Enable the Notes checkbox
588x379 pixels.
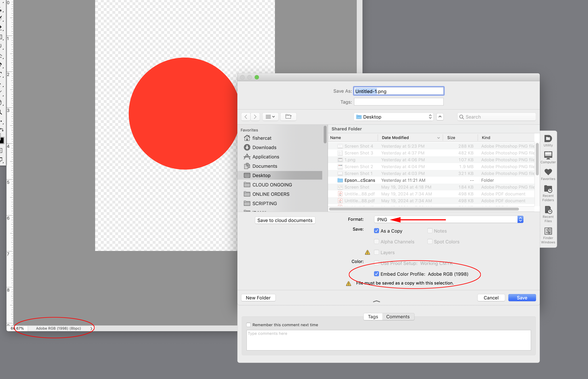click(x=430, y=231)
